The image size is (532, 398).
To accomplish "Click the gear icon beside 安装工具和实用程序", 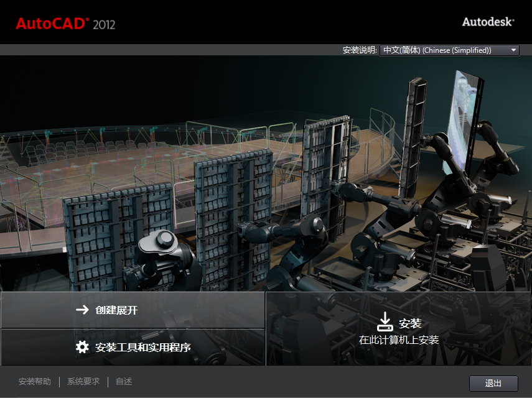I will pos(82,347).
